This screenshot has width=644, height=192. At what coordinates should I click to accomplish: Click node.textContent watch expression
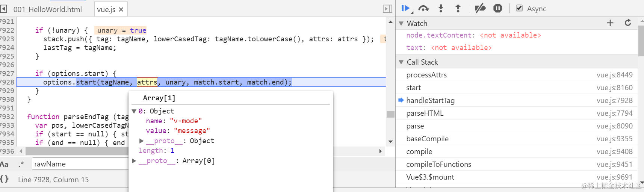[x=473, y=35]
